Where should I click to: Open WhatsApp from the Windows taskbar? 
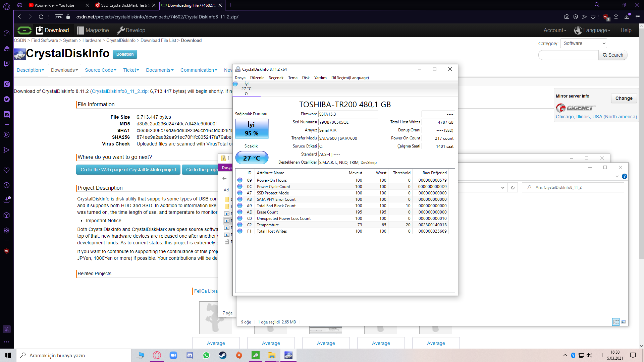click(x=206, y=355)
